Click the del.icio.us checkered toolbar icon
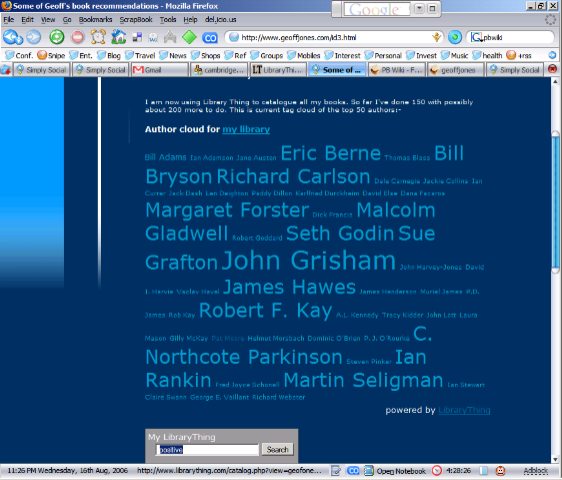Viewport: 562px width, 480px height. coord(137,37)
